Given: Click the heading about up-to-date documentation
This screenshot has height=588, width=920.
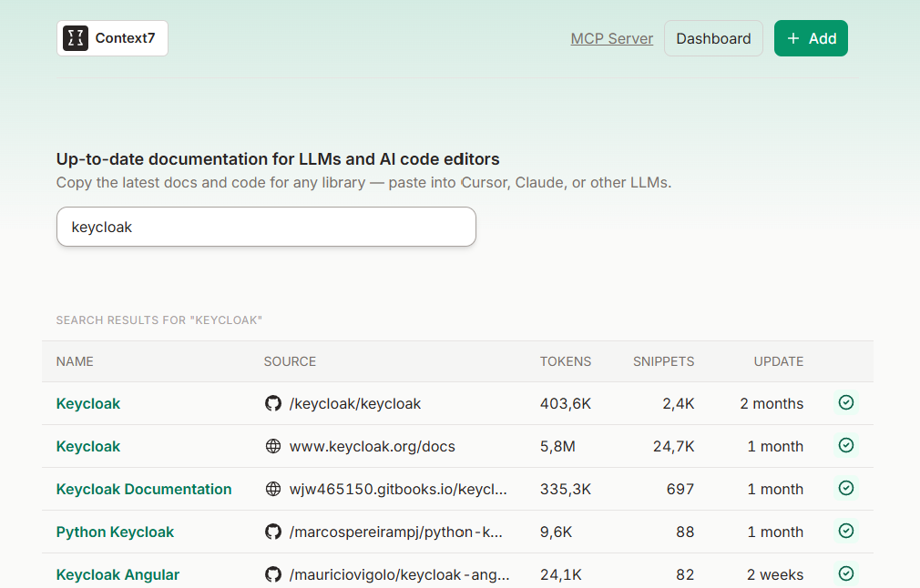Looking at the screenshot, I should click(278, 159).
